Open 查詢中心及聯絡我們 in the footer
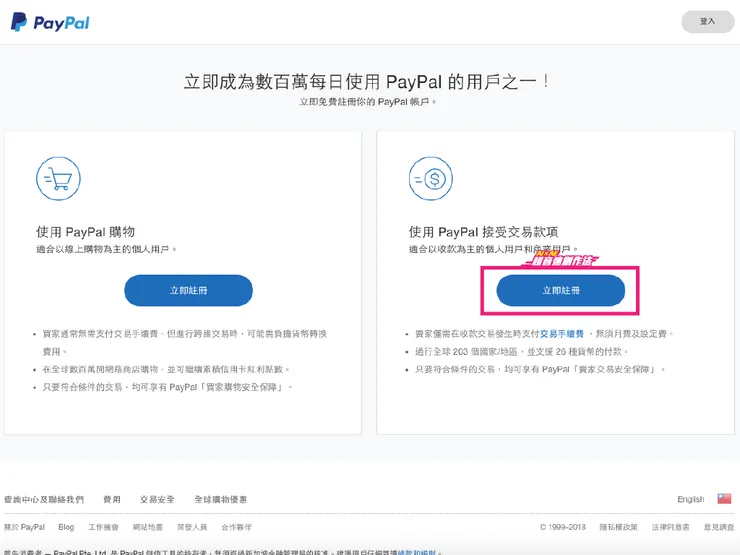The image size is (740, 555). click(x=44, y=499)
